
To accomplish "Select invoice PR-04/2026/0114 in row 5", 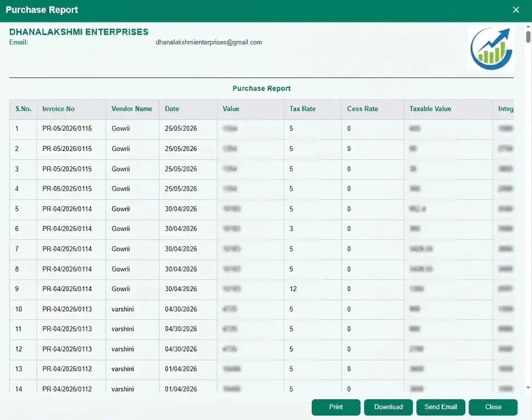I will click(x=67, y=209).
